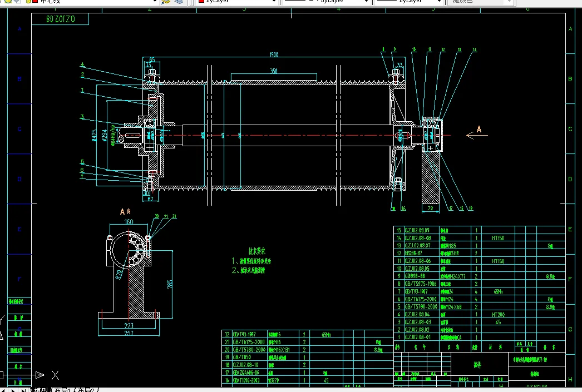582x392 pixels.
Task: Click the UCS icon X axis label
Action: (x=55, y=375)
